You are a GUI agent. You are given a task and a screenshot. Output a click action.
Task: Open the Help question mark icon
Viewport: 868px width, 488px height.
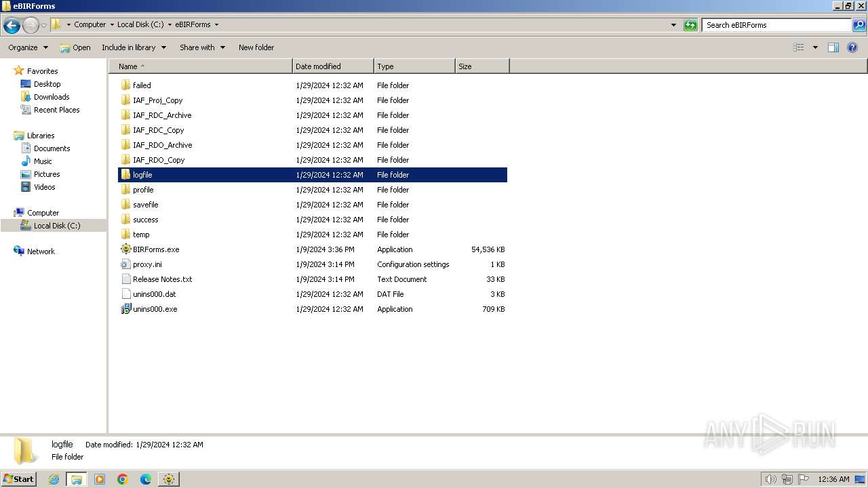pos(853,47)
